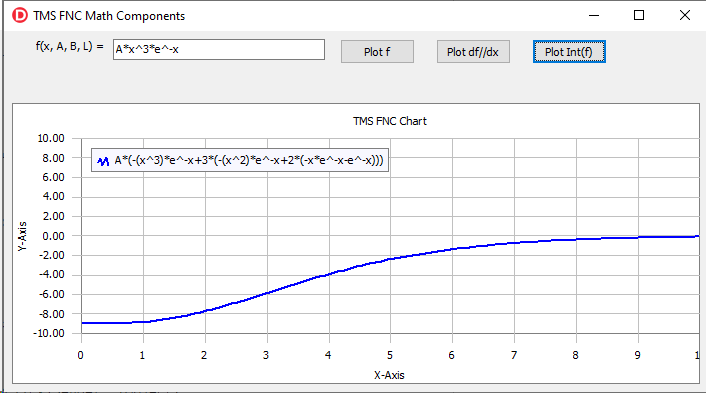Click the X-Axis title label
The height and width of the screenshot is (393, 706).
click(389, 375)
